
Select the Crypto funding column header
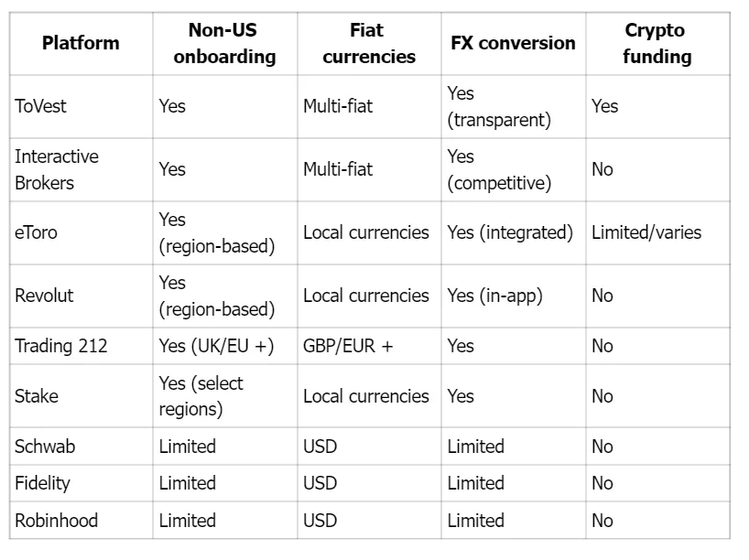coord(656,43)
